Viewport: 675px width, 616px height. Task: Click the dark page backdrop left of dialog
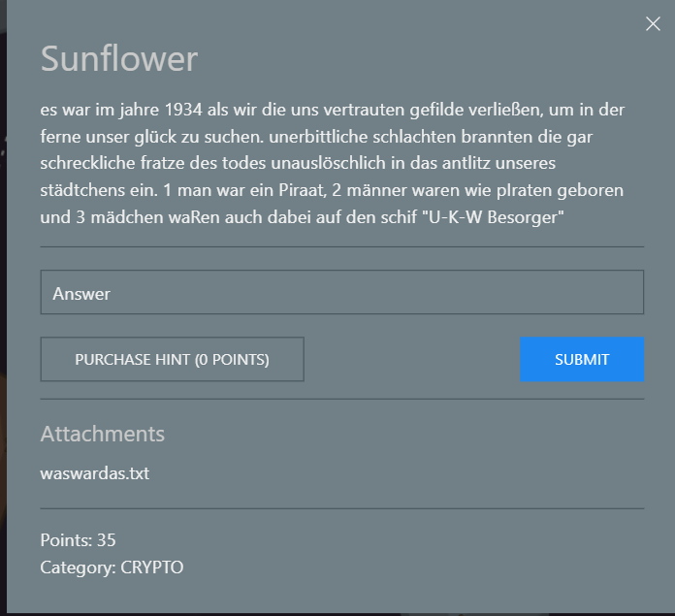pyautogui.click(x=3, y=302)
